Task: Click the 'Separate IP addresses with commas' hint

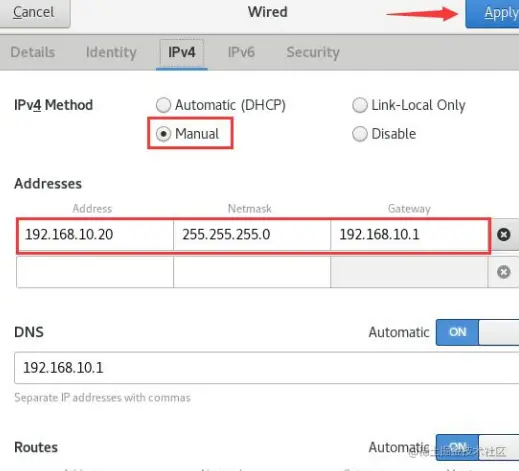Action: coord(102,398)
